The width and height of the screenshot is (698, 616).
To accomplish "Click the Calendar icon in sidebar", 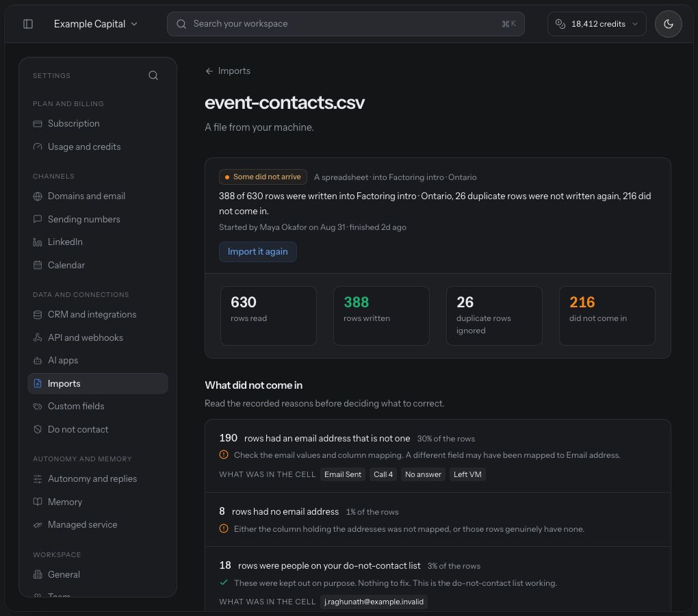I will pos(38,266).
